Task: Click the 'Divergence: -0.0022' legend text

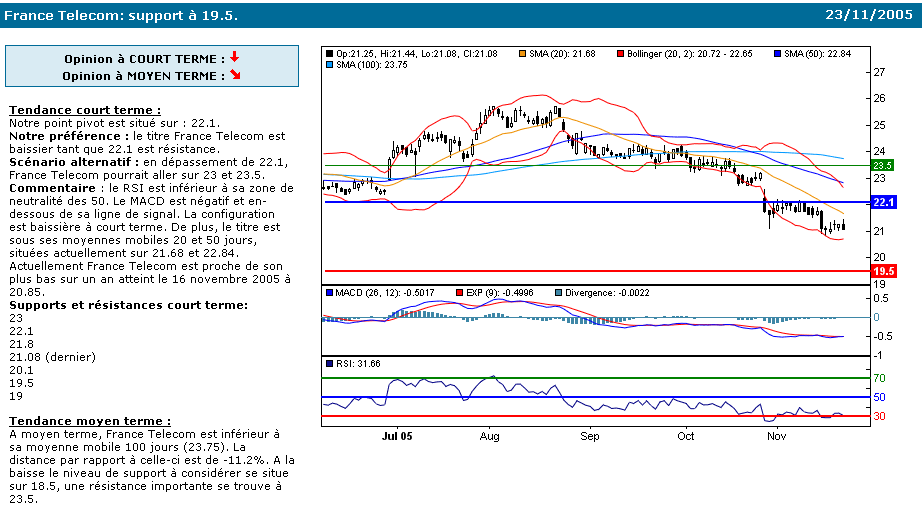Action: [607, 293]
